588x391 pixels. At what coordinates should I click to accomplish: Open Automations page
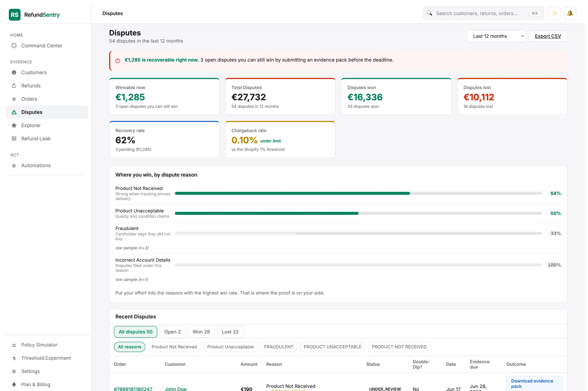[47, 166]
